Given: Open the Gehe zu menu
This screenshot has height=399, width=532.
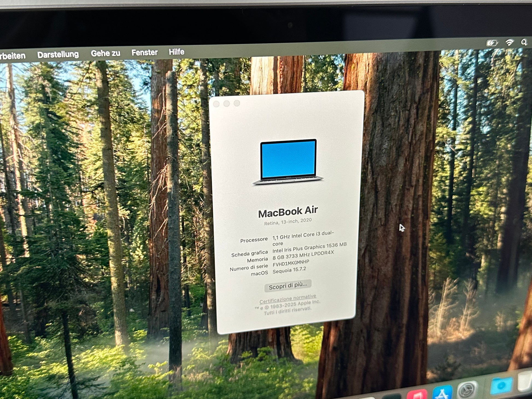Looking at the screenshot, I should point(106,53).
